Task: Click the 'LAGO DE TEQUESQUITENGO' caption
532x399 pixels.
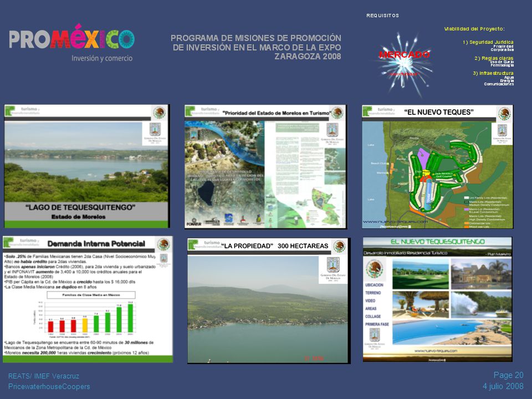Action: pos(80,207)
